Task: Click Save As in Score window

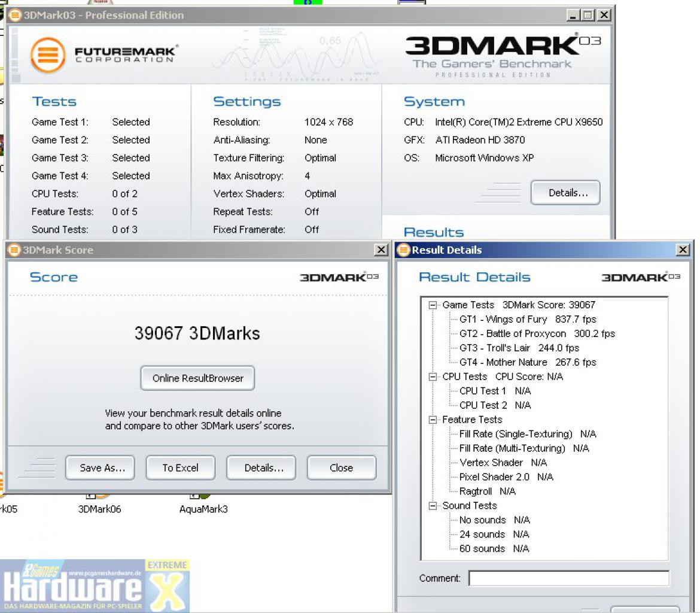Action: [x=100, y=468]
